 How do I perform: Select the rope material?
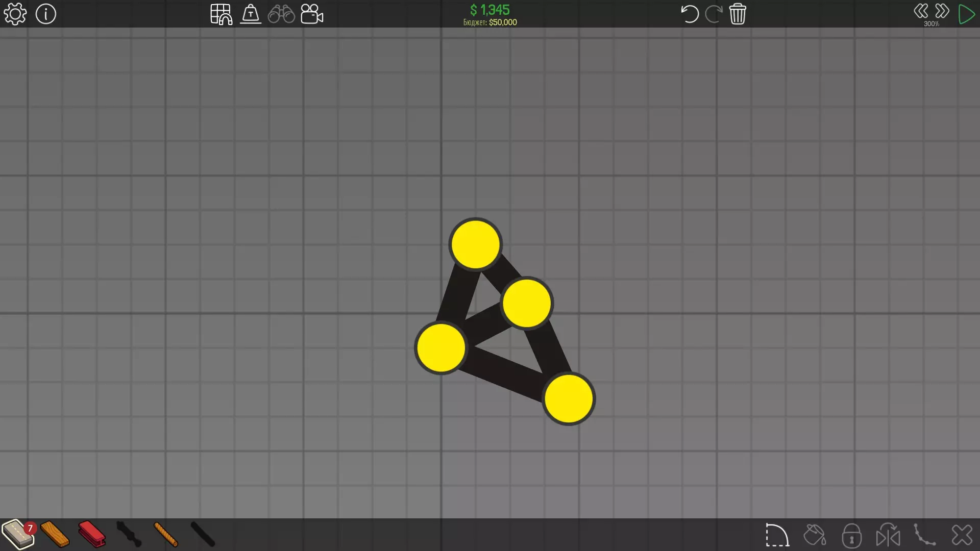click(165, 534)
